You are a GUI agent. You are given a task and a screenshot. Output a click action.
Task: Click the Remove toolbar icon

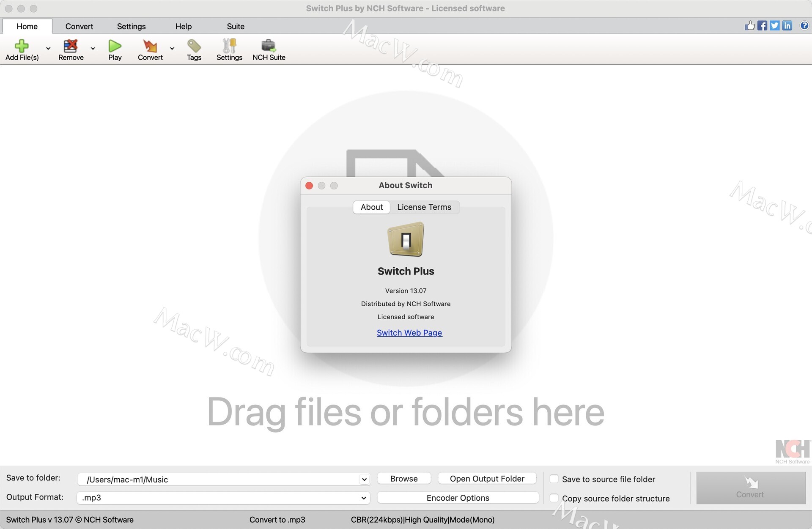pyautogui.click(x=71, y=46)
